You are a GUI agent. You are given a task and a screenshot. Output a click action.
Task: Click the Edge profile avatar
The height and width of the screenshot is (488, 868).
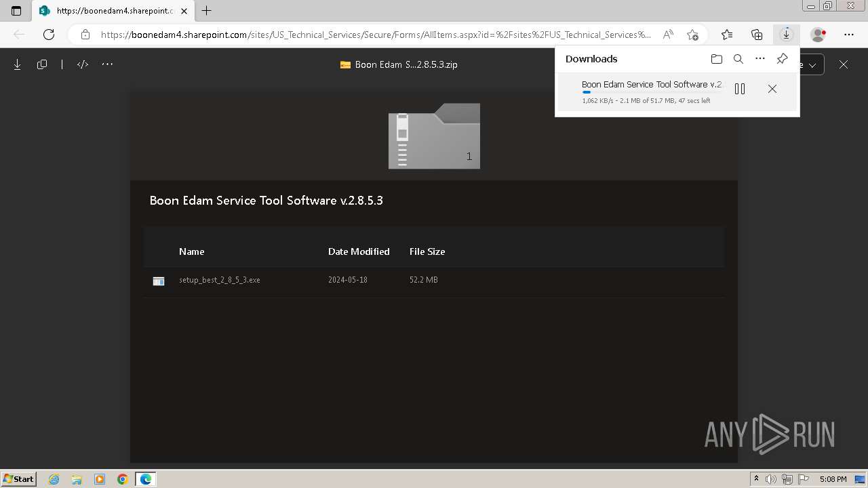tap(818, 35)
